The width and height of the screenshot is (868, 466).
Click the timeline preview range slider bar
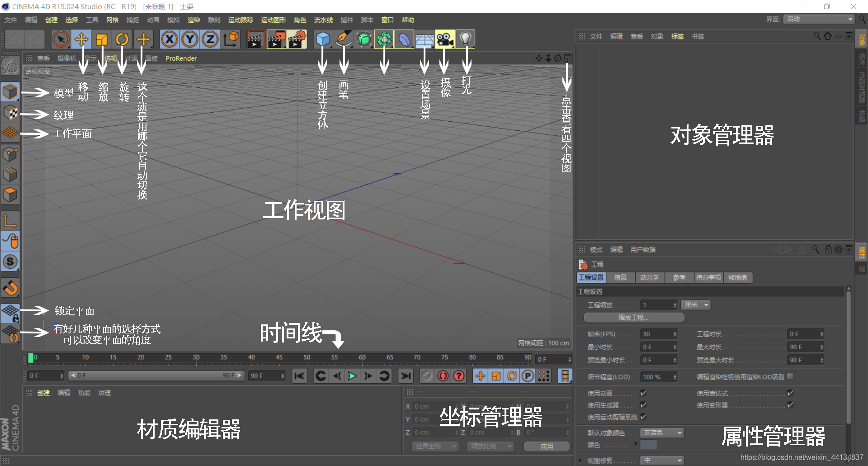[x=156, y=376]
